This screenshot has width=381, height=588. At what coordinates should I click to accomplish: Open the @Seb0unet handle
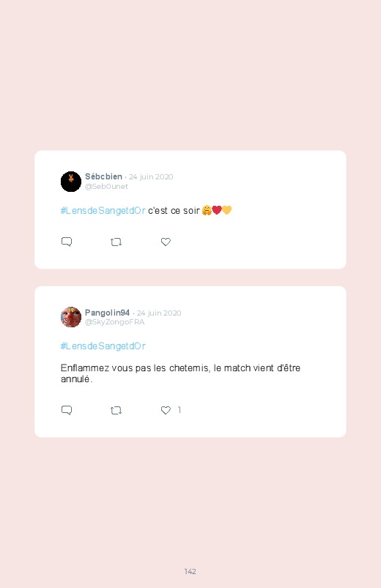106,187
